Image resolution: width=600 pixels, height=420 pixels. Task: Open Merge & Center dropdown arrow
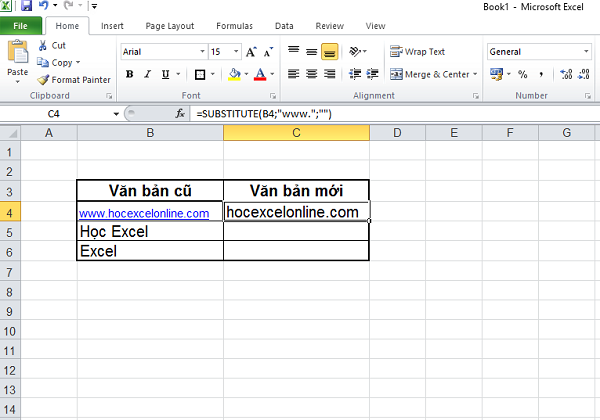click(475, 74)
